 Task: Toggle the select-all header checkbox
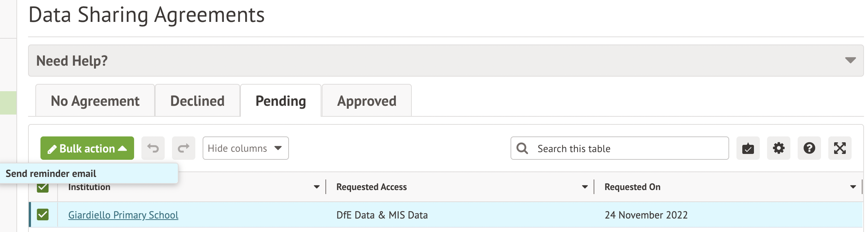point(43,188)
